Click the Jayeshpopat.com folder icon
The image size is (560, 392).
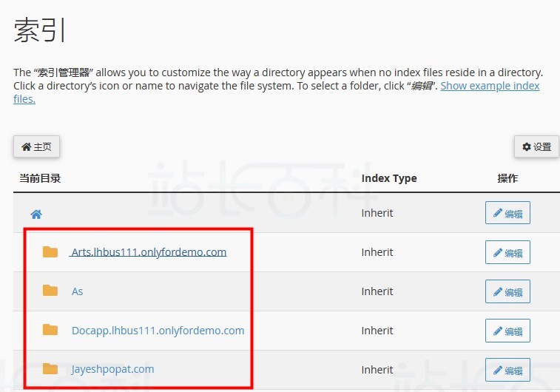50,369
